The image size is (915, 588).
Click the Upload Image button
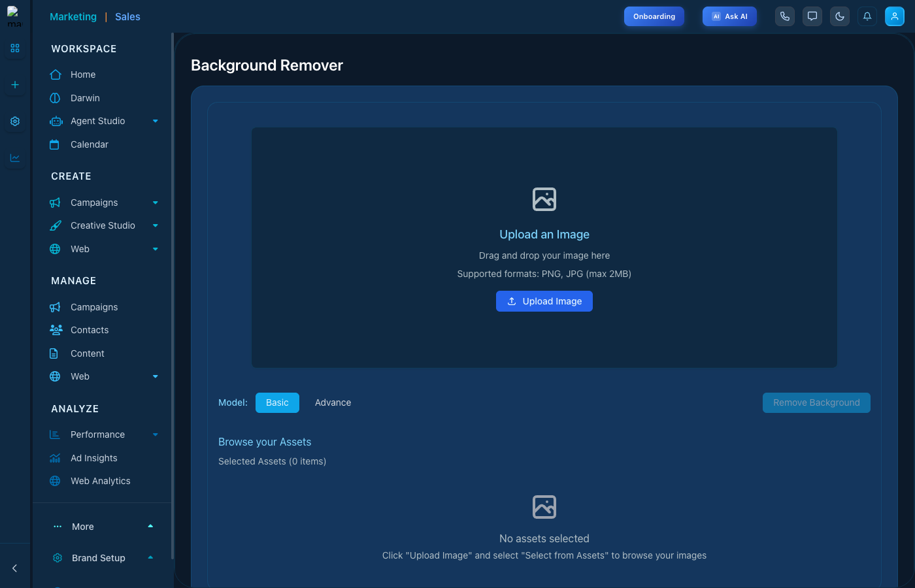click(x=544, y=301)
